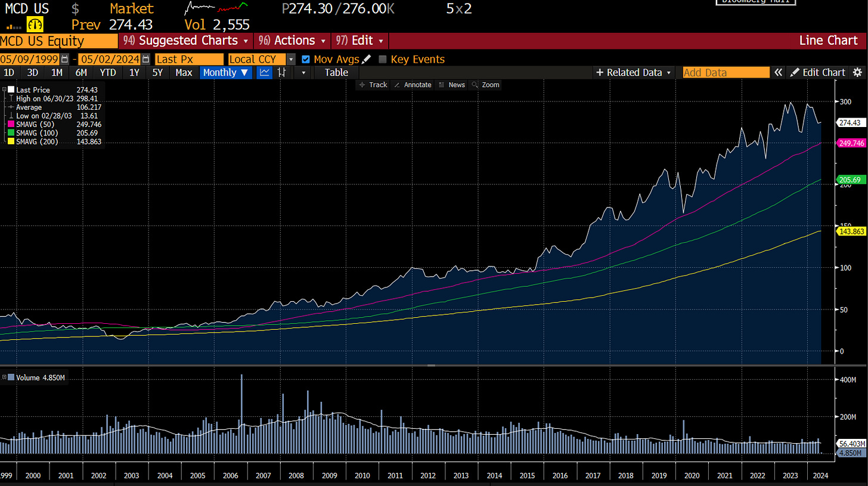Click the Average 106.217 legend row
The width and height of the screenshot is (868, 486).
[56, 107]
